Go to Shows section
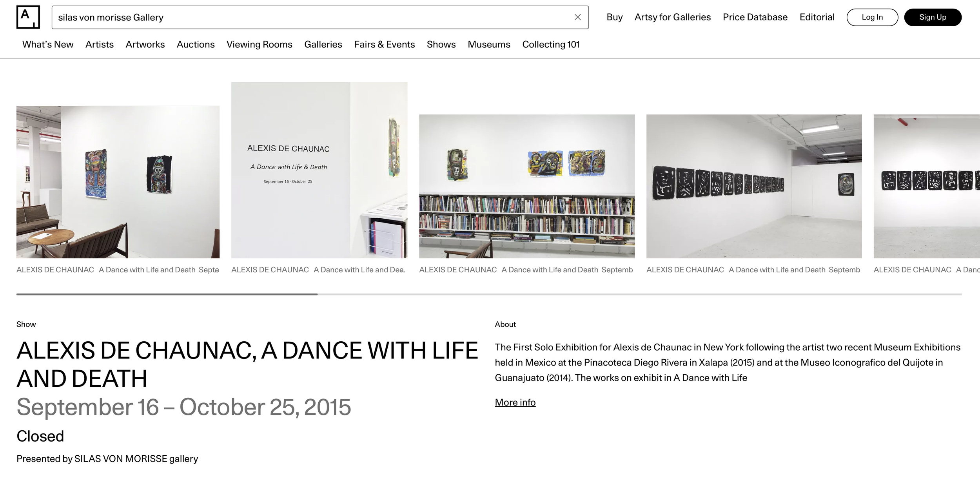Screen dimensions: 980x489 [x=441, y=44]
